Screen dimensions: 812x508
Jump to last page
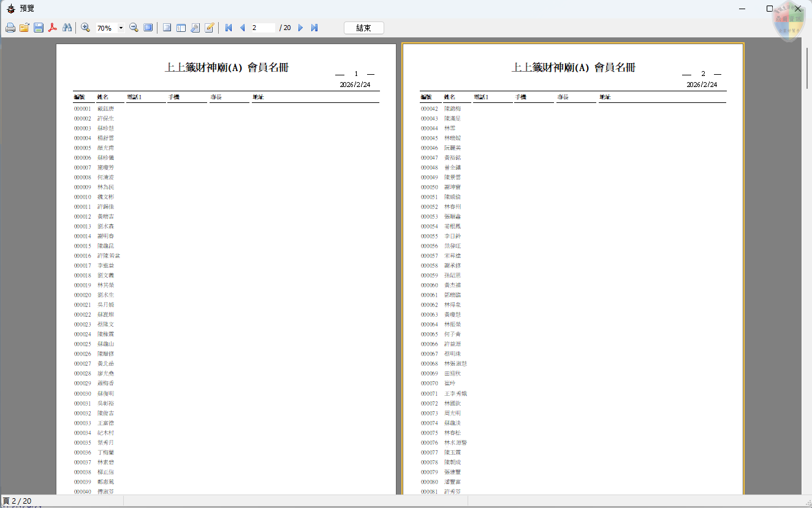(314, 28)
